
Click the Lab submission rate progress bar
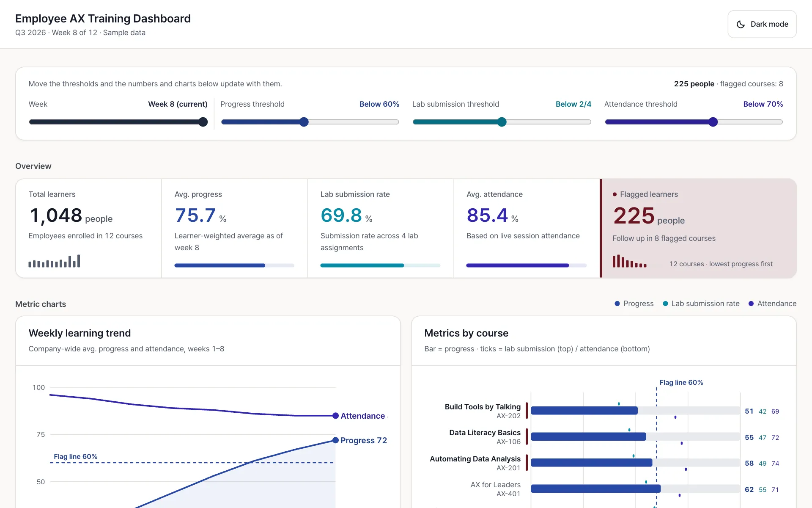[380, 265]
